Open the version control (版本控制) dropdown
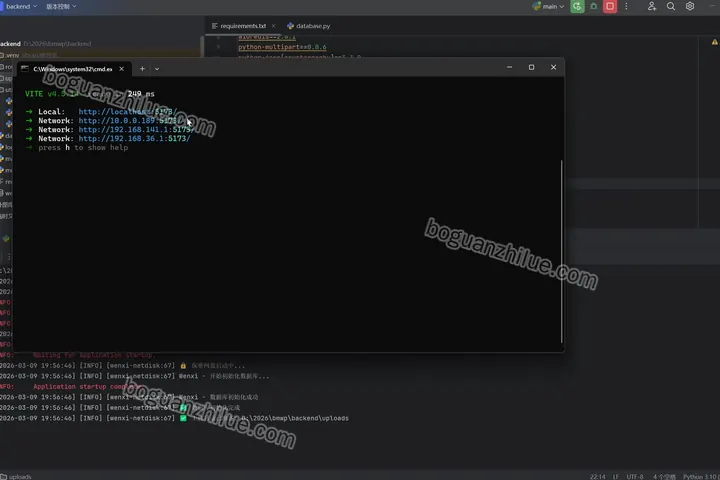Viewport: 720px width, 480px height. pos(61,6)
